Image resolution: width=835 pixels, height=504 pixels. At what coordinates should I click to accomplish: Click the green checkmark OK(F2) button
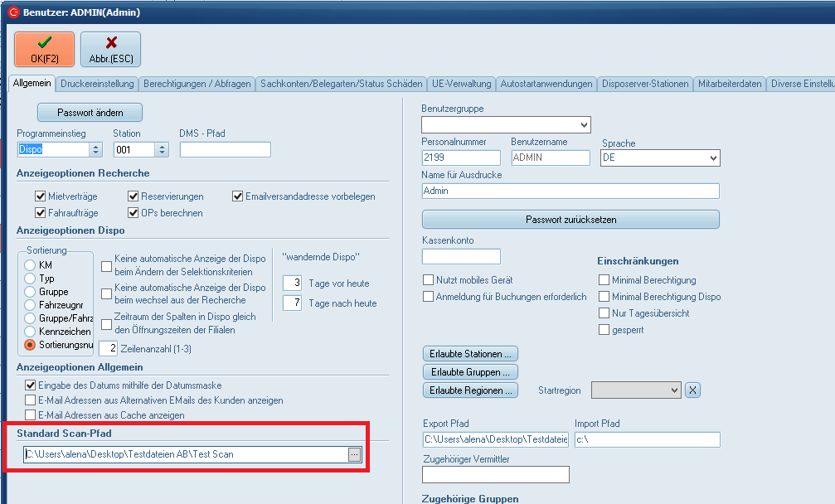coord(44,49)
